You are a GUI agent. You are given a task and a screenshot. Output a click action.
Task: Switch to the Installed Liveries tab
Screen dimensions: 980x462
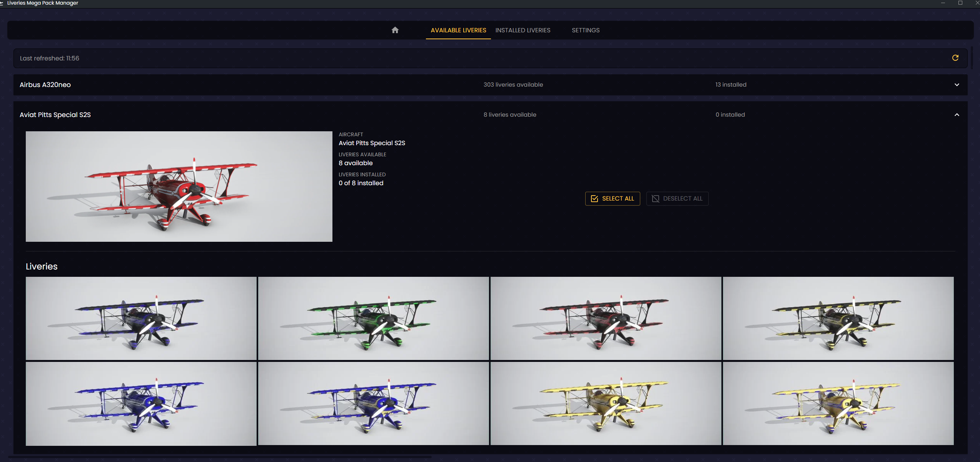[x=523, y=30]
